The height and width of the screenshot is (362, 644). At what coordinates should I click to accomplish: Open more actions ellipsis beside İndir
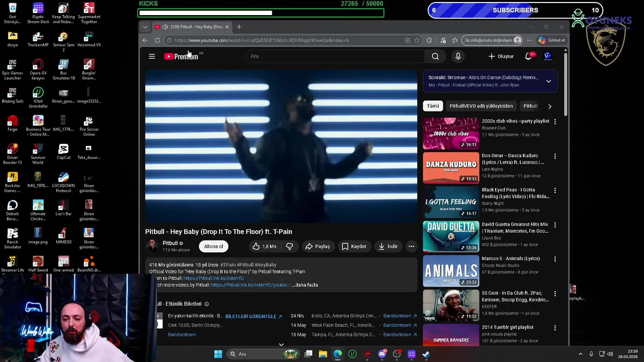coord(412,246)
